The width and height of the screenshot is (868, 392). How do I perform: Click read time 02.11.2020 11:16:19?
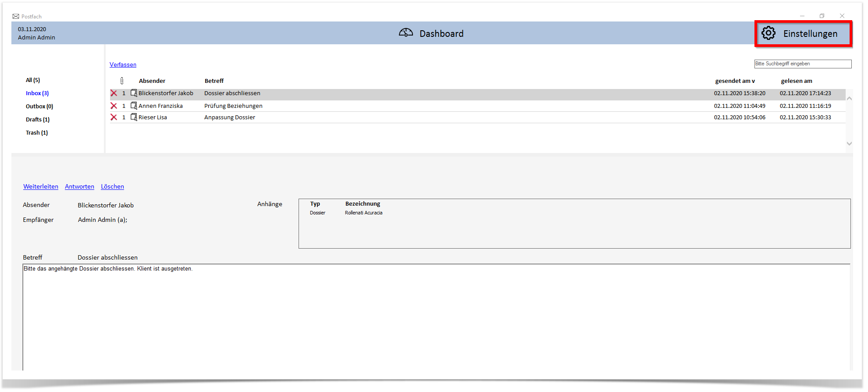click(805, 106)
